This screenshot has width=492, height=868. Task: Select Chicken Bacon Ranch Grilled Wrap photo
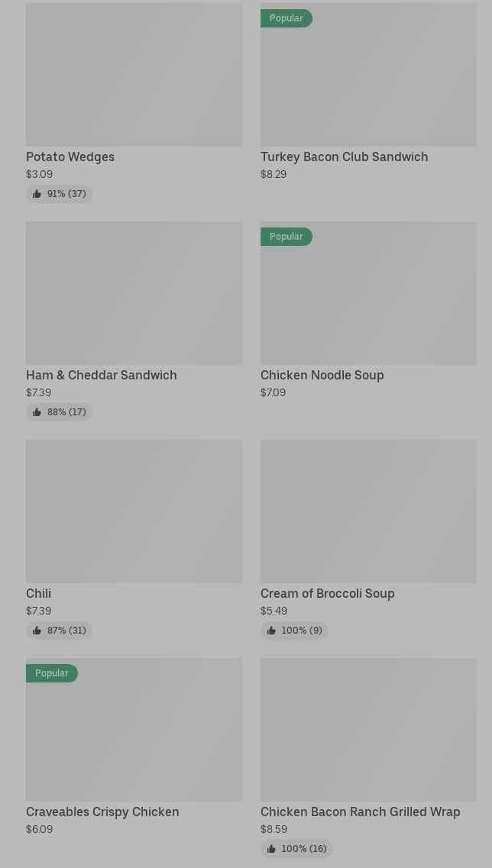pyautogui.click(x=368, y=730)
